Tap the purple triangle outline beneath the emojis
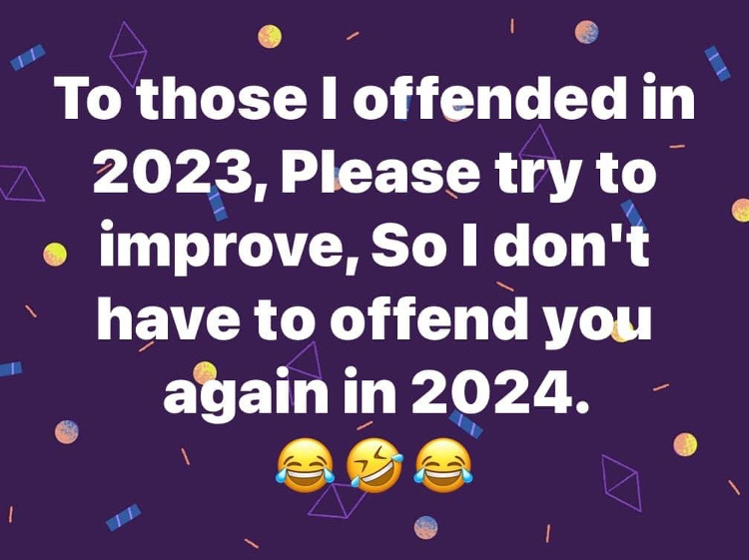The image size is (749, 560). coord(337,500)
